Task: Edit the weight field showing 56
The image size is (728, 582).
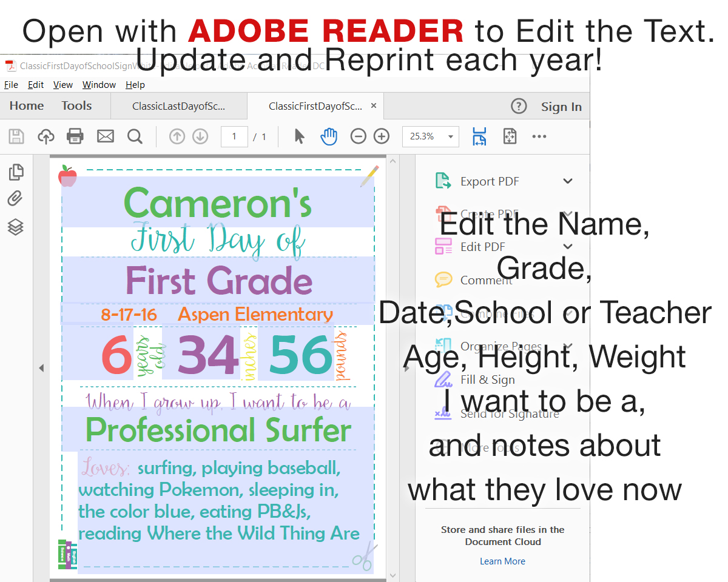Action: click(x=296, y=354)
